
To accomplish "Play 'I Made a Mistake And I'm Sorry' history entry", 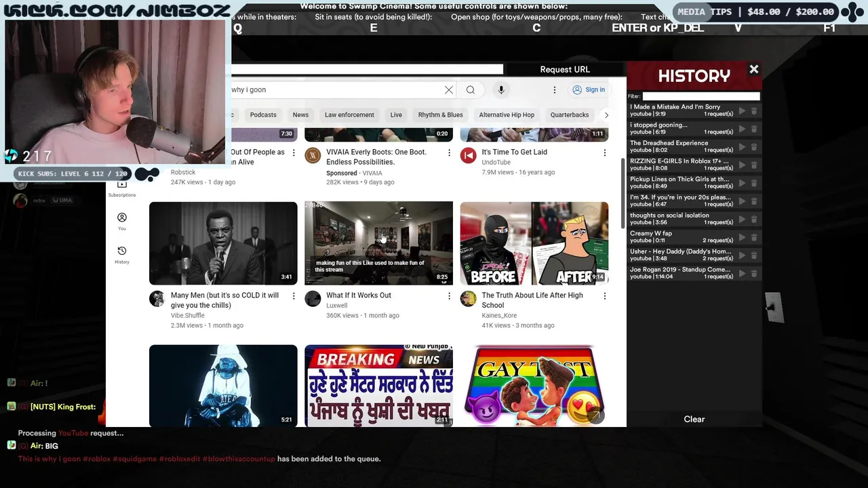I will 742,110.
